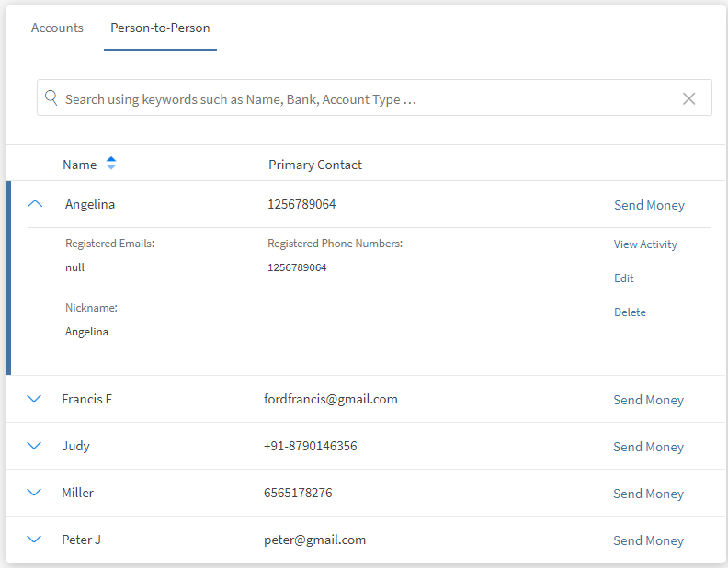The width and height of the screenshot is (728, 568).
Task: Edit Angelina's payee details
Action: click(x=624, y=278)
